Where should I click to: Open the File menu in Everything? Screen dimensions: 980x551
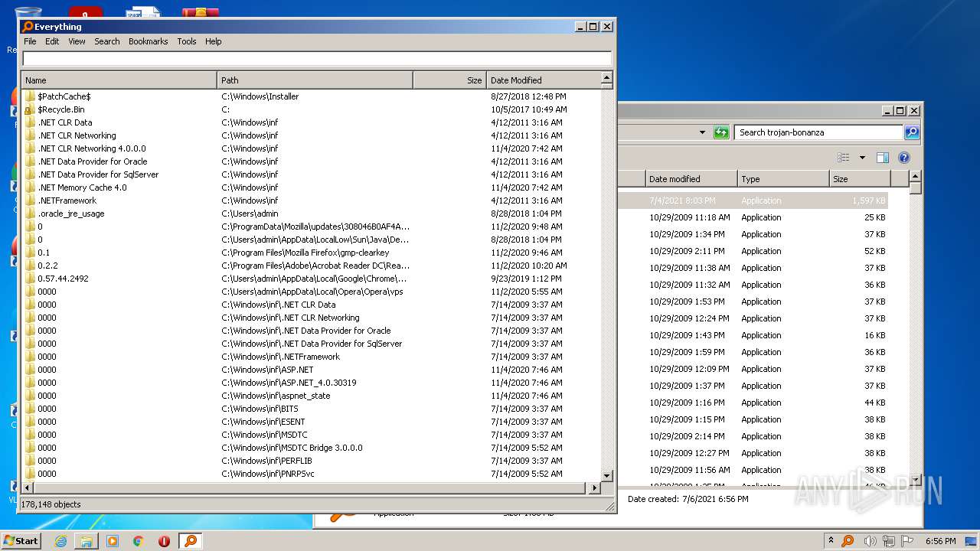[x=30, y=41]
